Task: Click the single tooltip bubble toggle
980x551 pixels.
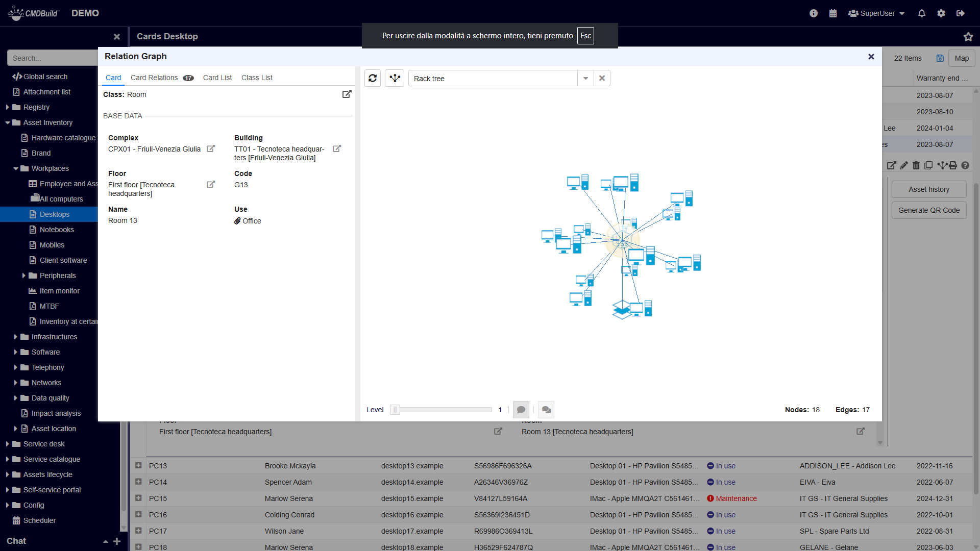Action: coord(521,410)
